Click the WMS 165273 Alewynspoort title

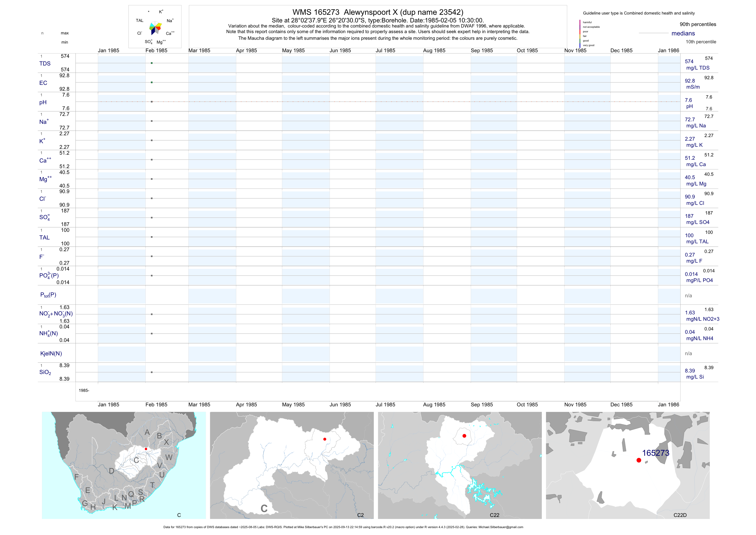coord(378,12)
